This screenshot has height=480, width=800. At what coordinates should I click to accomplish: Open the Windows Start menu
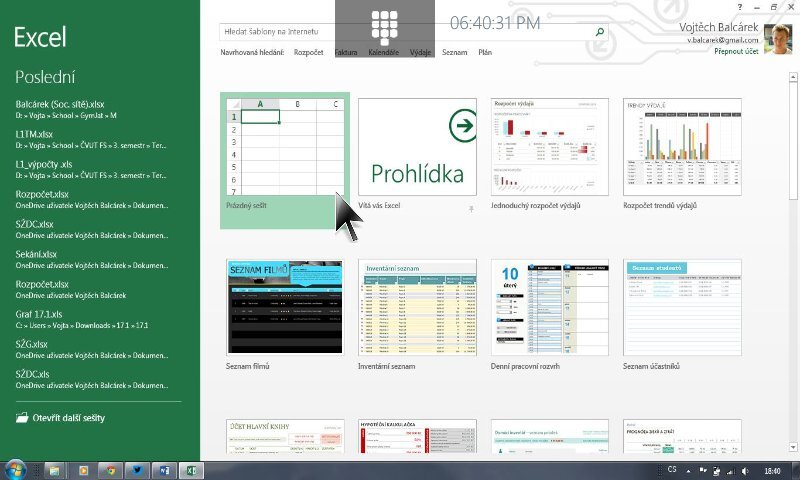coord(15,470)
